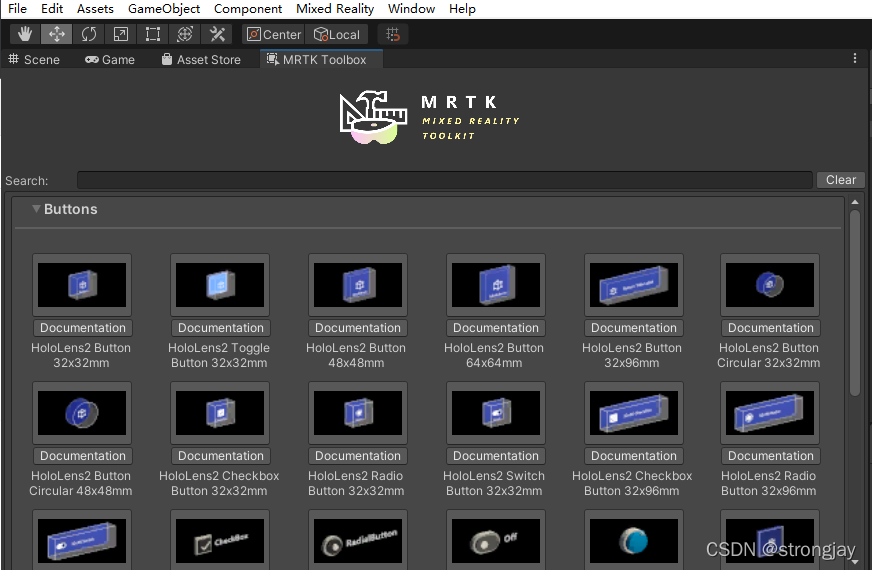Viewport: 872px width, 570px height.
Task: Click the Clear search button
Action: pos(840,180)
